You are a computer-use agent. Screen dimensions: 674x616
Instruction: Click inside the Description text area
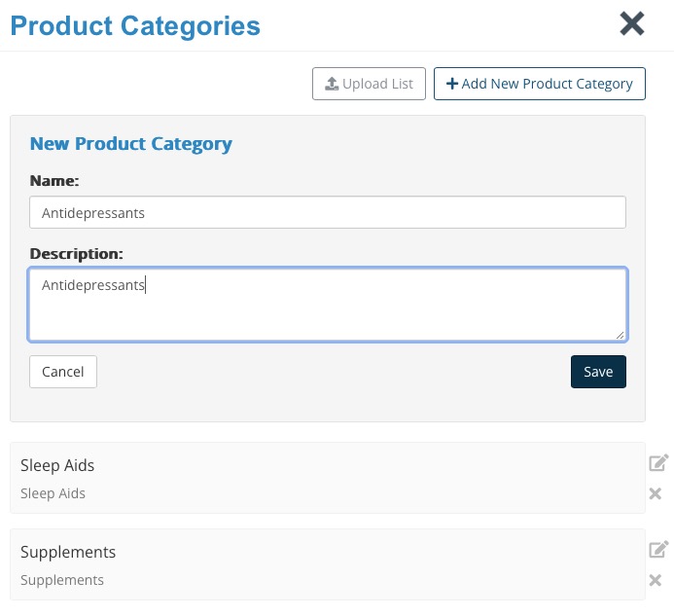[x=328, y=305]
